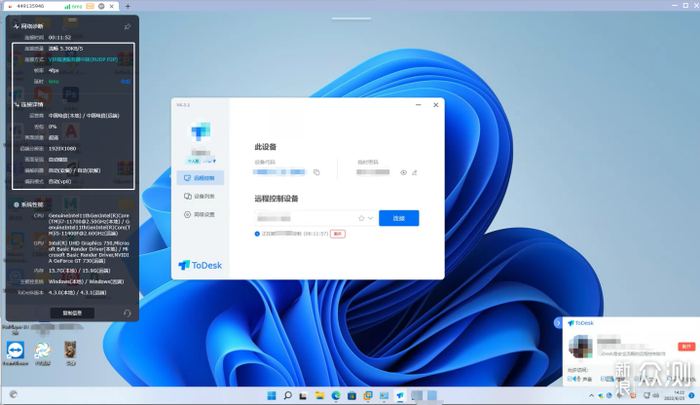
Task: Pin the network diagnostics panel
Action: coord(127,27)
